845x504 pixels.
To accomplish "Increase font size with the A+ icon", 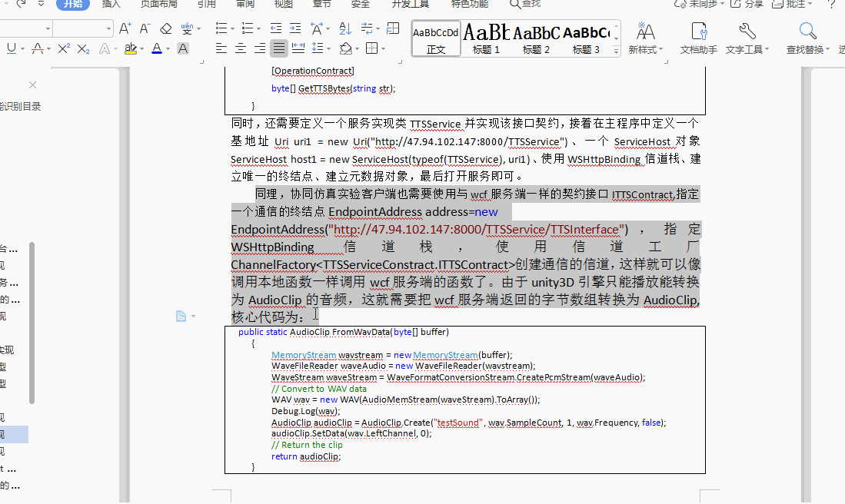I will pos(125,28).
